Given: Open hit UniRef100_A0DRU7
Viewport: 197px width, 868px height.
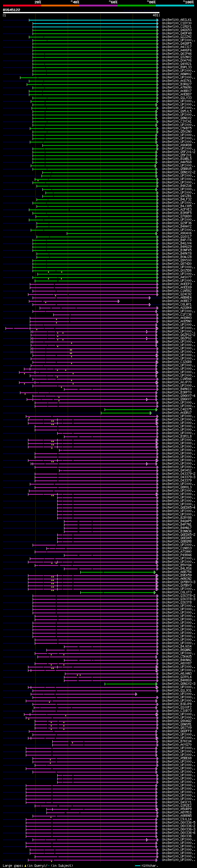Looking at the screenshot, I should pos(176,413).
